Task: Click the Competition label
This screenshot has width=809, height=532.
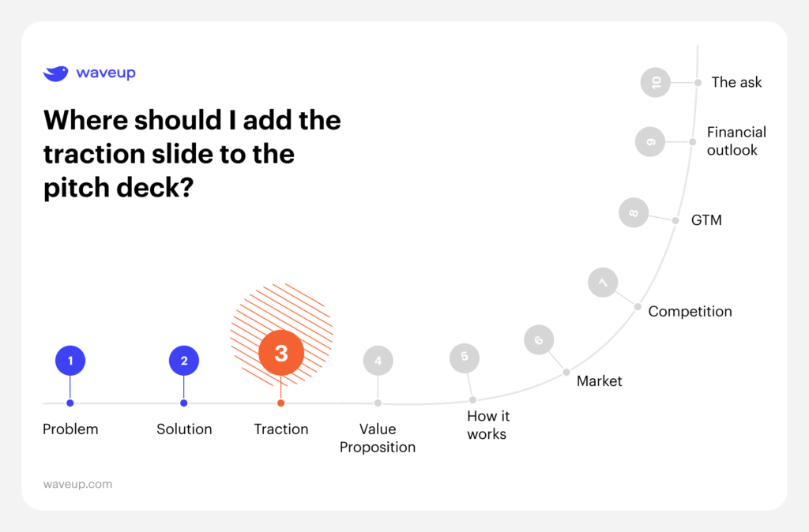Action: (x=690, y=312)
